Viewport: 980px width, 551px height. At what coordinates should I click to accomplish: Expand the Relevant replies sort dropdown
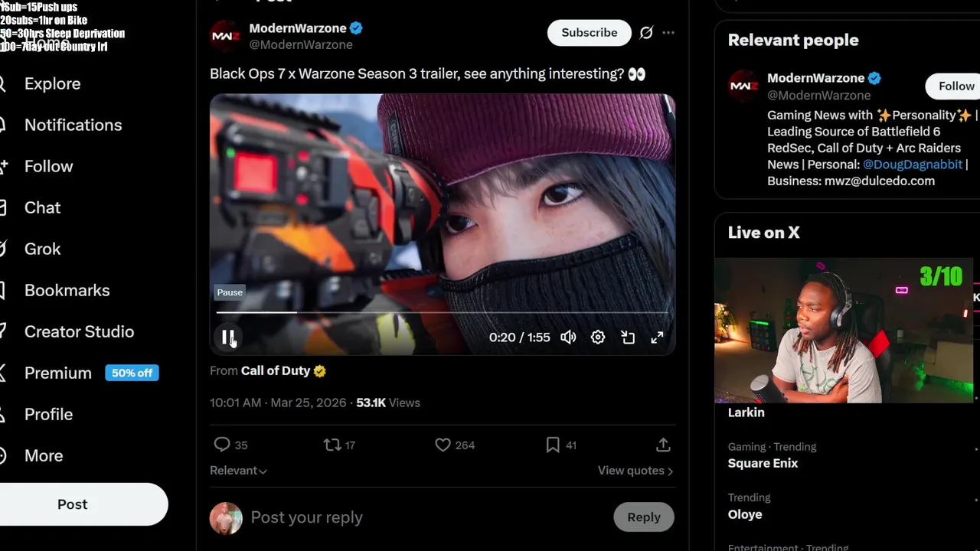coord(238,471)
